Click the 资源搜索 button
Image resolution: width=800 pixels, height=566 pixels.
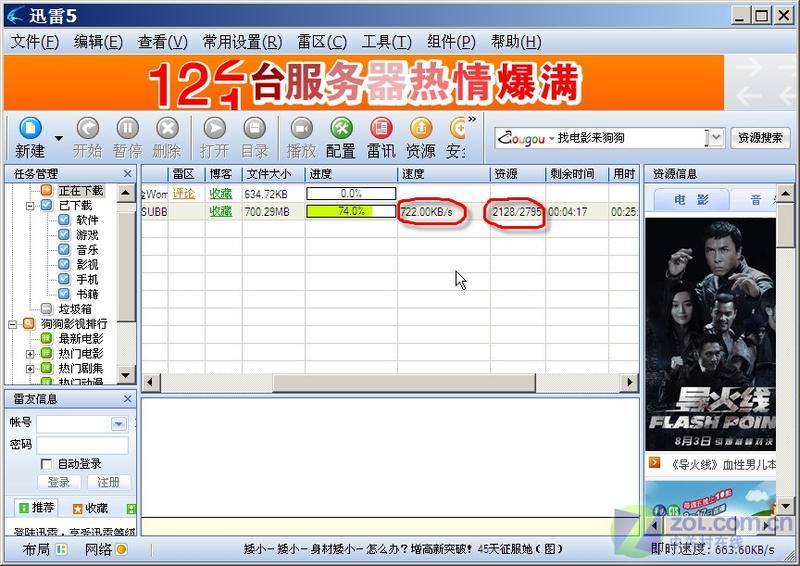pos(760,138)
